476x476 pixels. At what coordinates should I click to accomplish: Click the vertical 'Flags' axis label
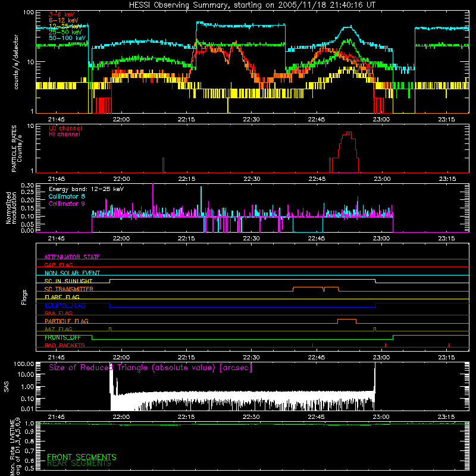click(x=24, y=297)
